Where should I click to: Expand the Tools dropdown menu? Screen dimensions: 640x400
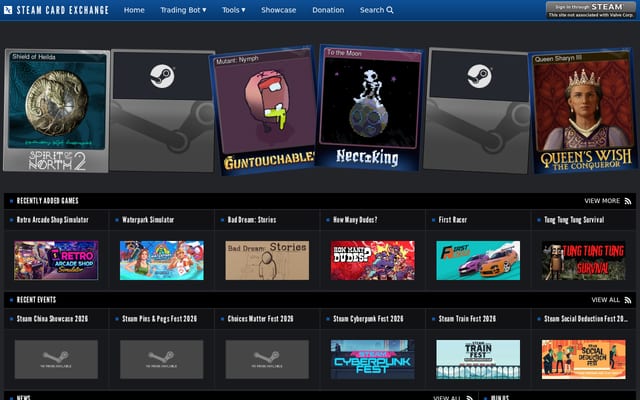click(x=233, y=10)
